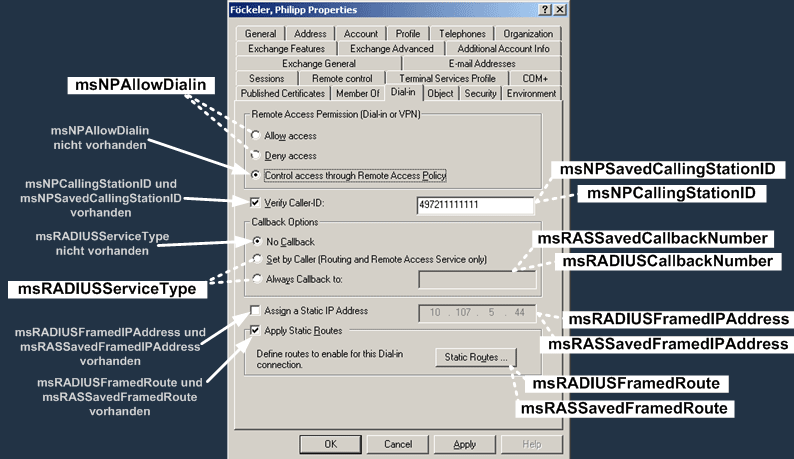Viewport: 794px width, 459px height.
Task: Select Always Callback to option
Action: 257,279
